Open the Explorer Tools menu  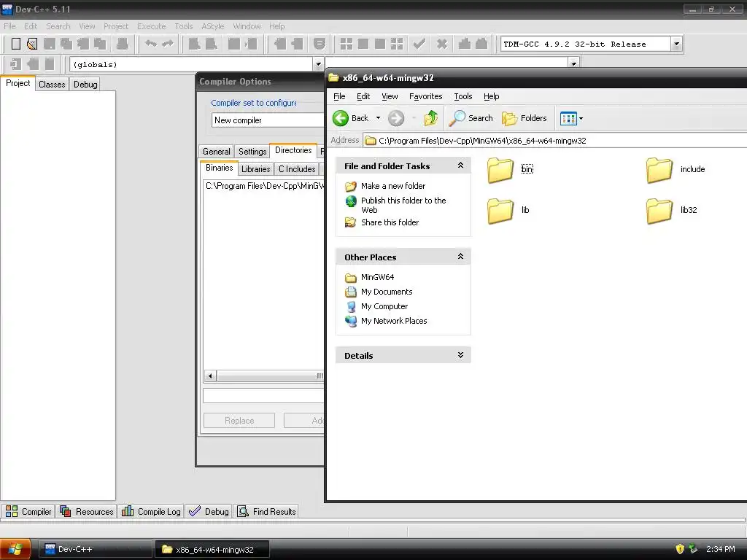462,96
